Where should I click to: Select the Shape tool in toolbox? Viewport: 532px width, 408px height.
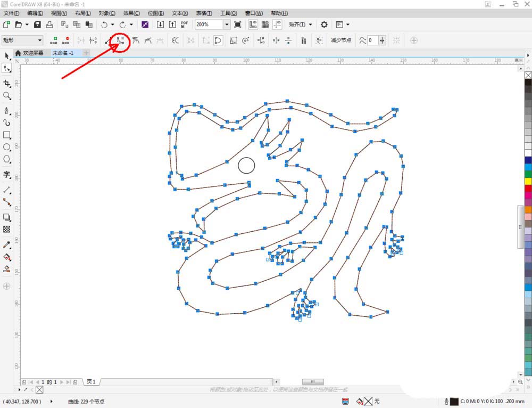pyautogui.click(x=7, y=68)
